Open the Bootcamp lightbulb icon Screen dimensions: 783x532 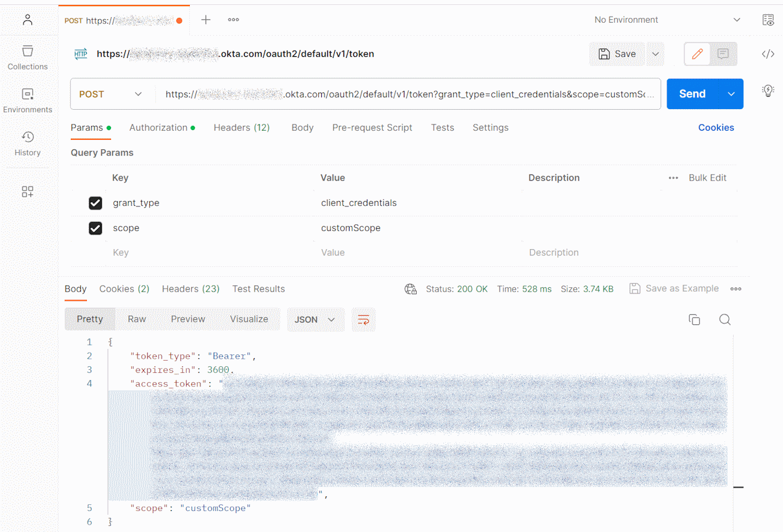pos(768,90)
